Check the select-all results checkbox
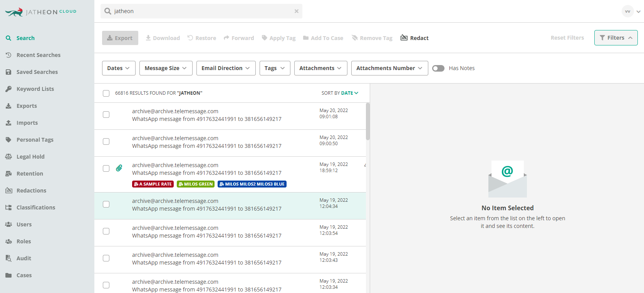Image resolution: width=644 pixels, height=293 pixels. (x=106, y=93)
